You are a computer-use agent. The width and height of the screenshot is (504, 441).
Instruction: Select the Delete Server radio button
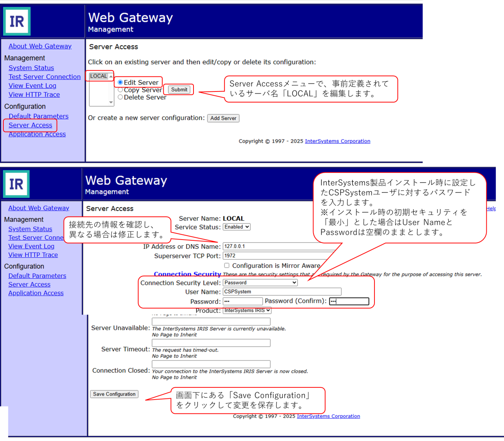[120, 97]
